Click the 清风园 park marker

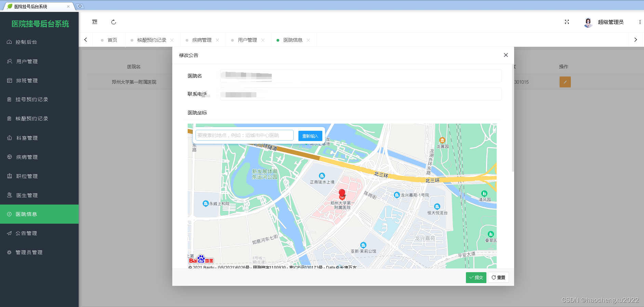(x=484, y=194)
